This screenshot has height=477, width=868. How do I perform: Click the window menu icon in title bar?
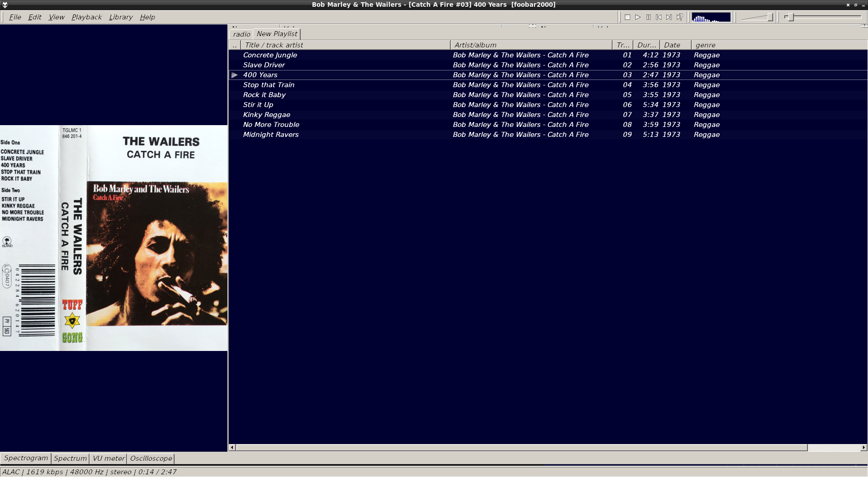(x=5, y=5)
